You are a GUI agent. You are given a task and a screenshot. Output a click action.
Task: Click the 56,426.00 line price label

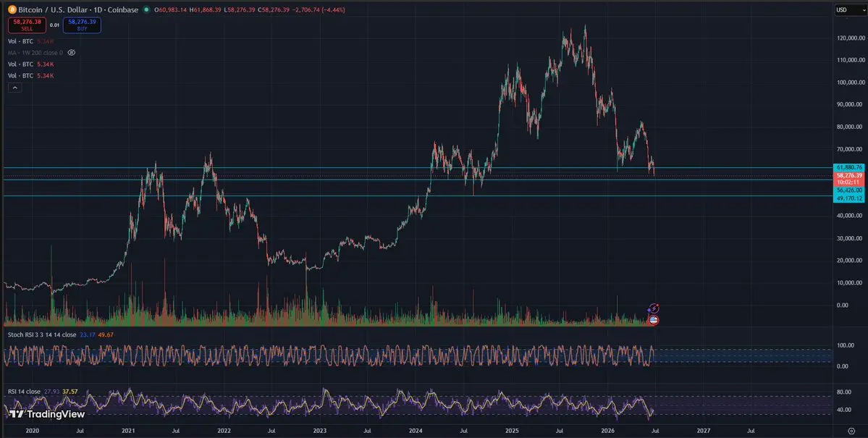click(x=850, y=190)
